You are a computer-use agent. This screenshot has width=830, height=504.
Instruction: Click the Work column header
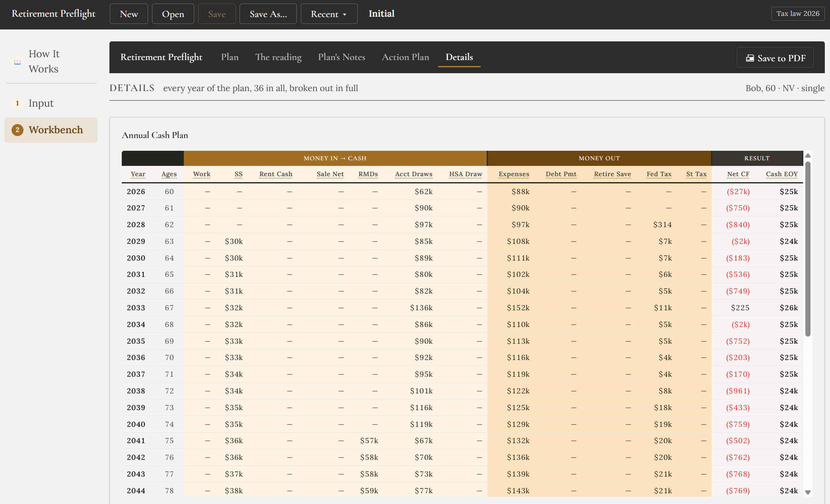[x=202, y=174]
